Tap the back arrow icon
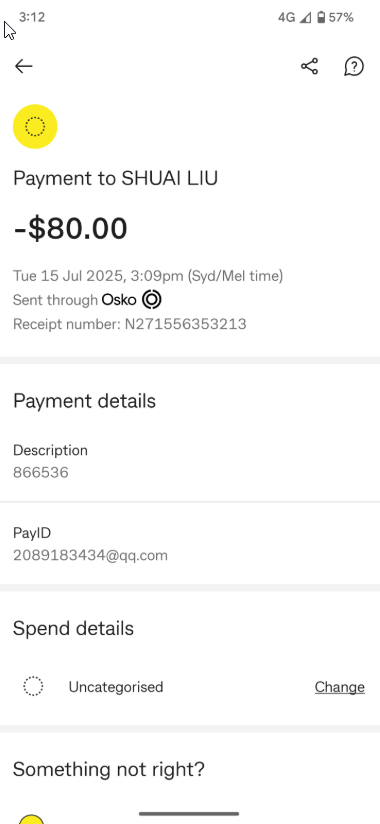Screen dimensions: 380x824 tap(24, 66)
